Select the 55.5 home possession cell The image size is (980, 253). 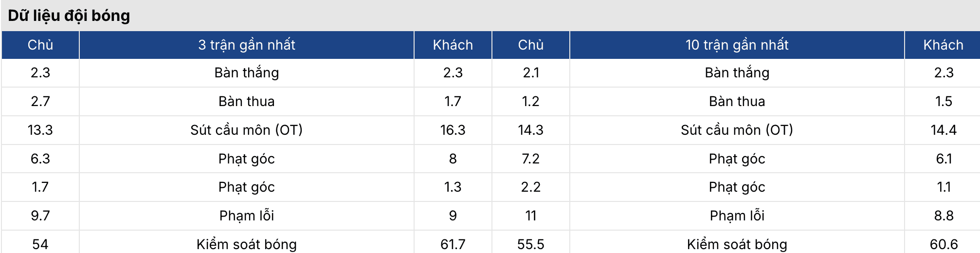click(x=530, y=244)
